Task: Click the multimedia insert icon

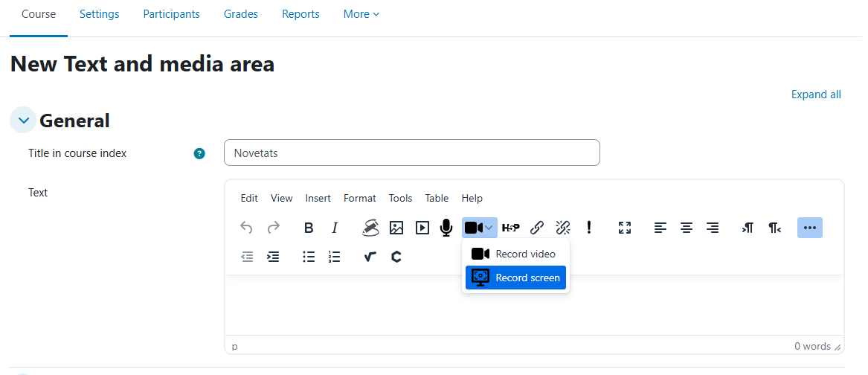Action: tap(422, 228)
